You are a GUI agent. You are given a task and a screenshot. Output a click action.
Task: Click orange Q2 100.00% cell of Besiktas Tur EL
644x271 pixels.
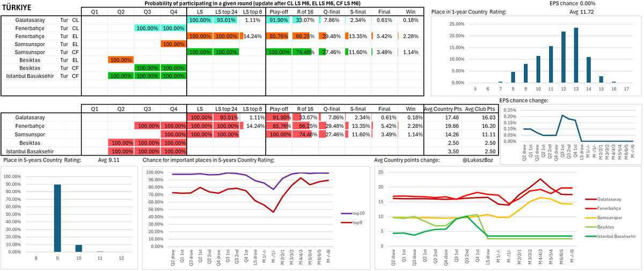[121, 60]
